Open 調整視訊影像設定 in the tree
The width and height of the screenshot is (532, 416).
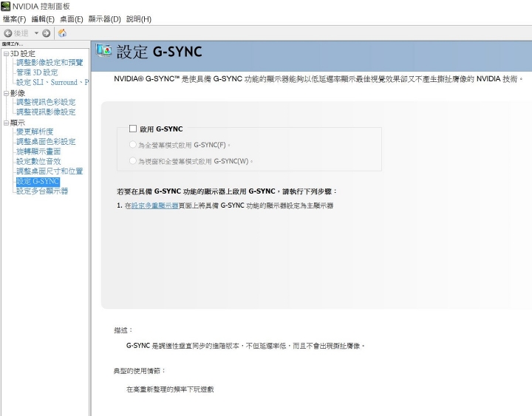pyautogui.click(x=46, y=112)
